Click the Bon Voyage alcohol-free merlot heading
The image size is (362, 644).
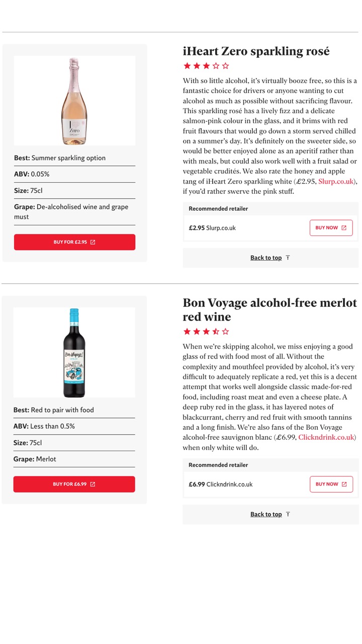269,309
